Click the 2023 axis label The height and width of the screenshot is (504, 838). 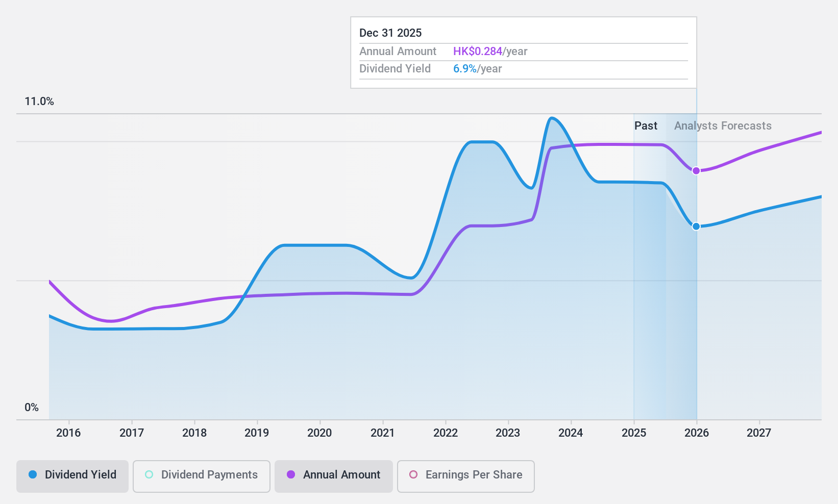click(508, 433)
